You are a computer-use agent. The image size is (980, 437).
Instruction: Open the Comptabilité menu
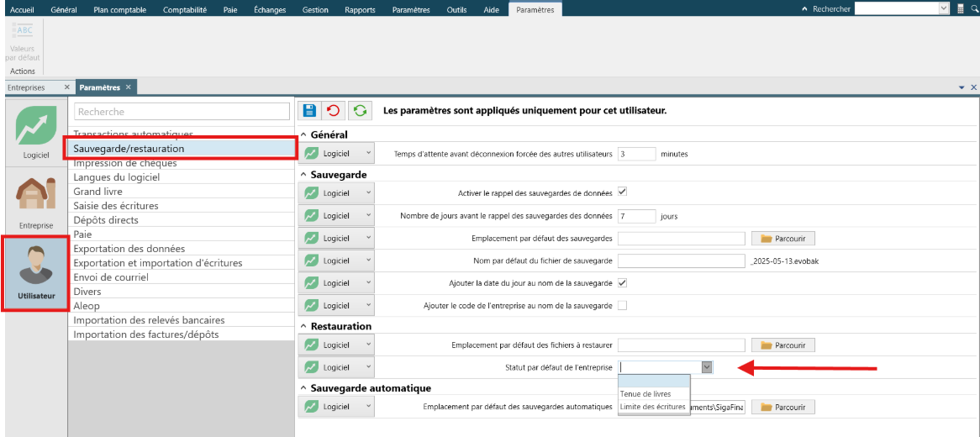pos(184,9)
